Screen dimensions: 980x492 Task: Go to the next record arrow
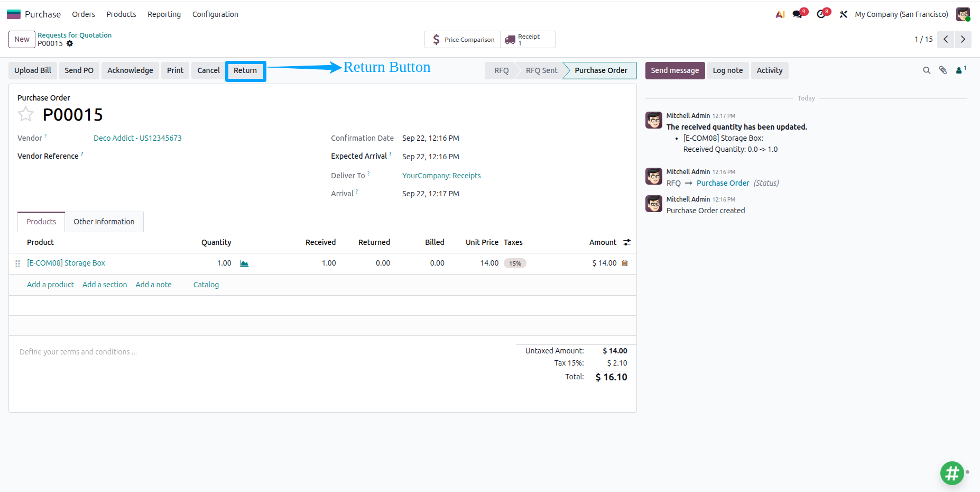[x=963, y=39]
